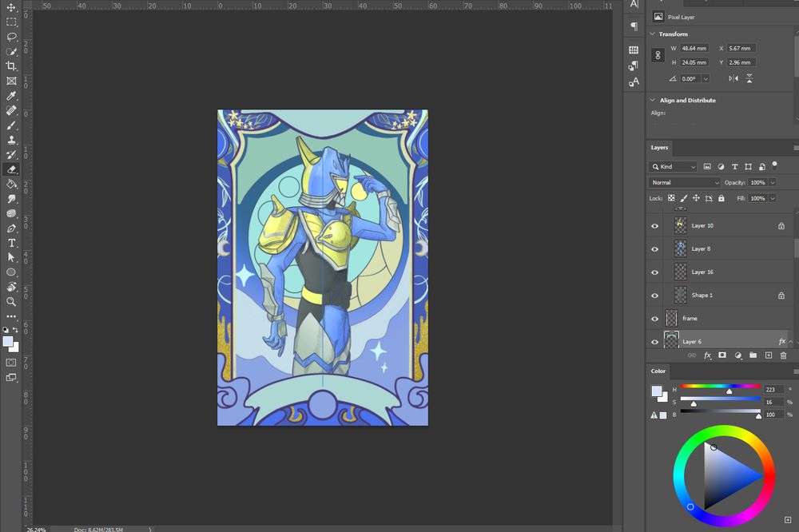Create a new layer
799x532 pixels.
(769, 355)
